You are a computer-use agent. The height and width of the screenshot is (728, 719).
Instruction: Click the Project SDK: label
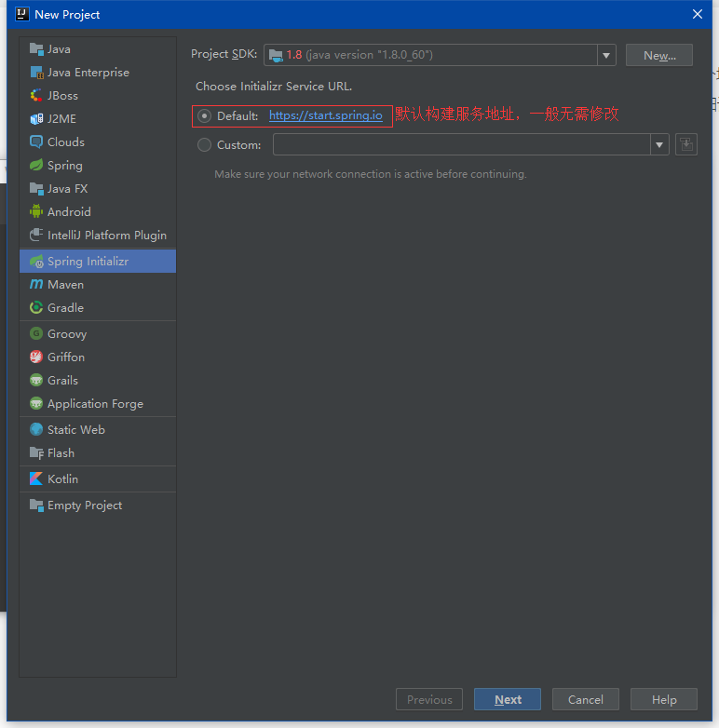224,54
